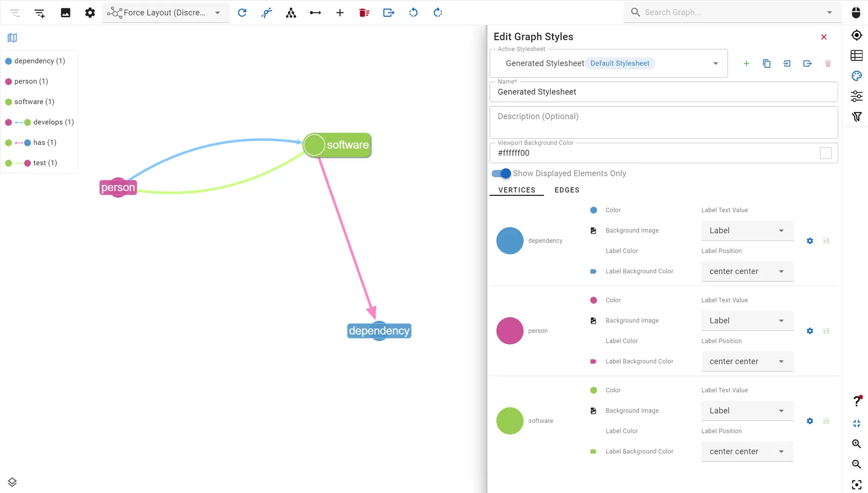This screenshot has width=868, height=493.
Task: Open the Active Stylesheet dropdown
Action: coord(609,63)
